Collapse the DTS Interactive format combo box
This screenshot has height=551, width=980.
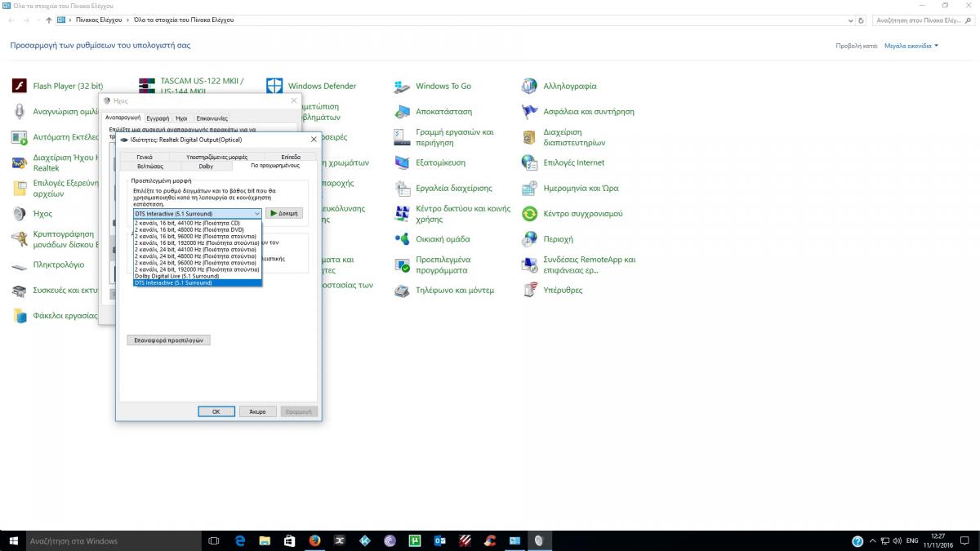point(256,213)
